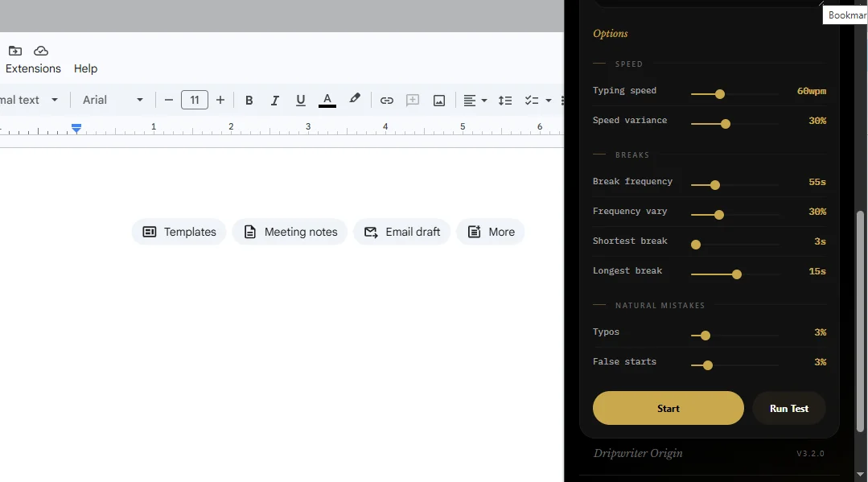The height and width of the screenshot is (482, 868).
Task: Click the scrollbar down arrow in panel
Action: (x=860, y=475)
